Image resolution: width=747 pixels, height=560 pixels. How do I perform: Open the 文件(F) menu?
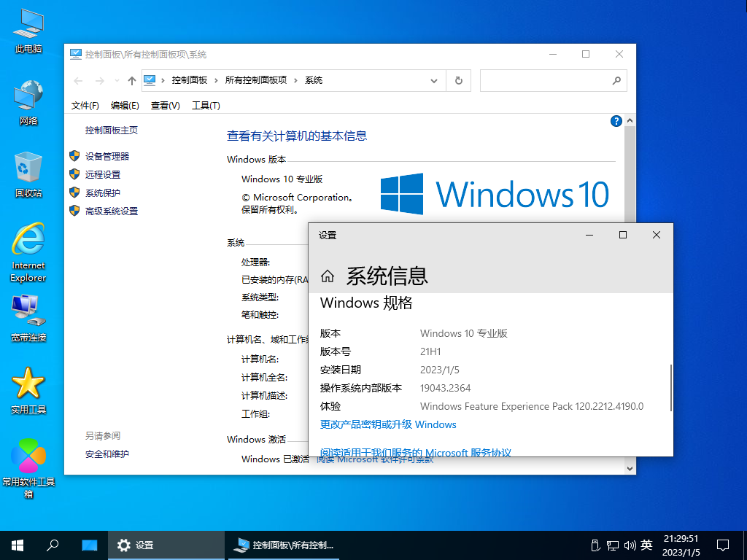[x=85, y=105]
